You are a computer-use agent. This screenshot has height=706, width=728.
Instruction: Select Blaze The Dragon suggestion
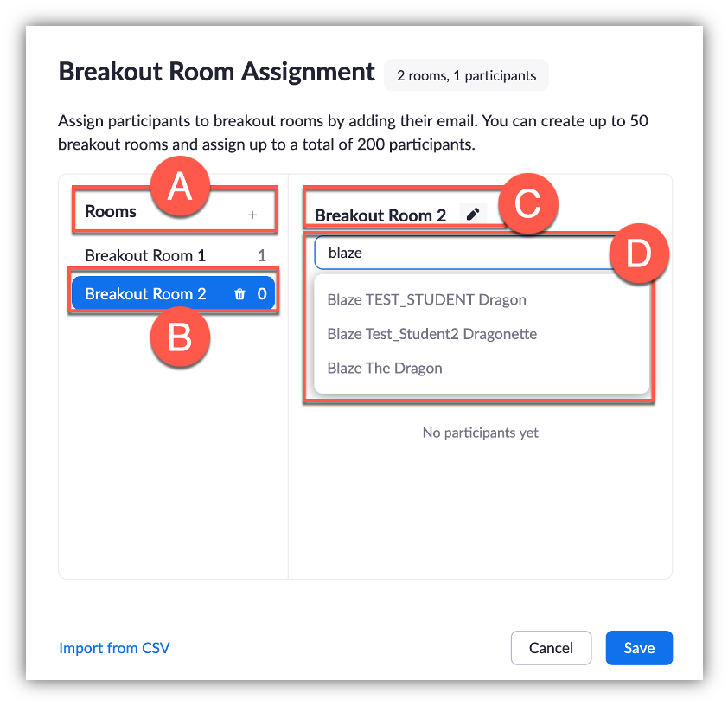tap(385, 368)
